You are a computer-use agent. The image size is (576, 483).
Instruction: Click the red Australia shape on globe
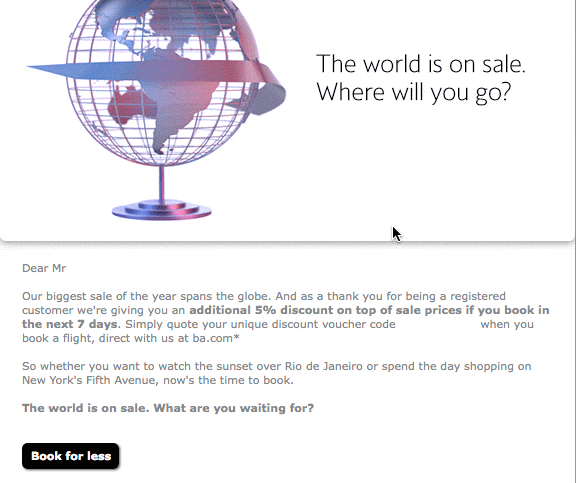point(127,105)
